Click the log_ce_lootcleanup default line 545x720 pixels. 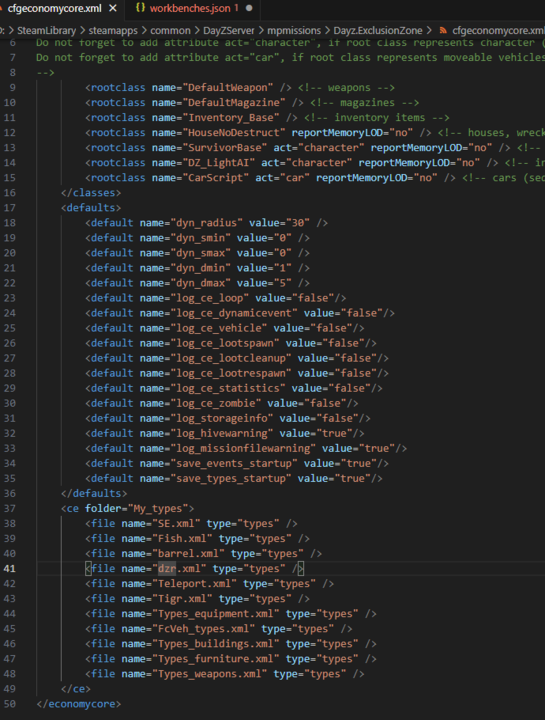(237, 358)
